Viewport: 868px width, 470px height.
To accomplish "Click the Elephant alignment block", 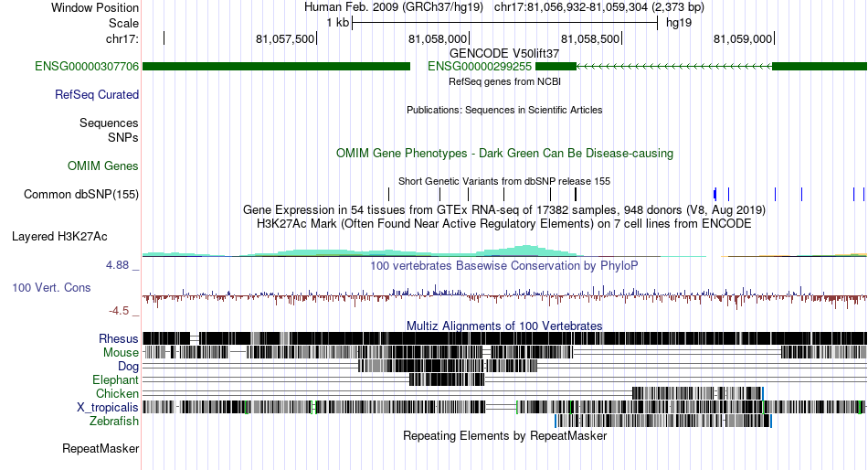I will coord(447,379).
